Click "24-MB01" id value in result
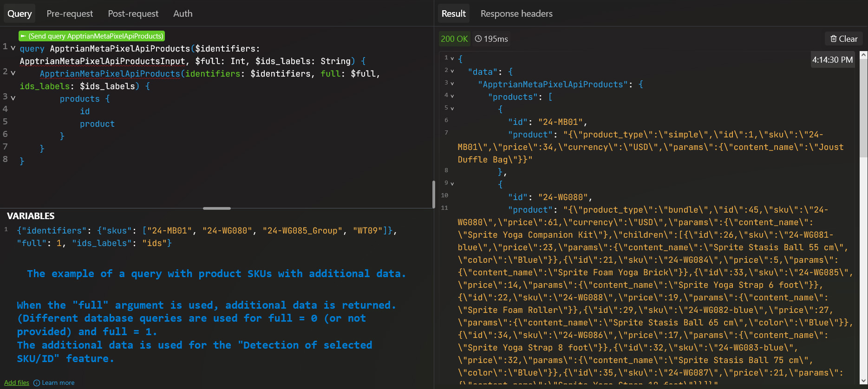Viewport: 868px width, 389px height. click(560, 122)
